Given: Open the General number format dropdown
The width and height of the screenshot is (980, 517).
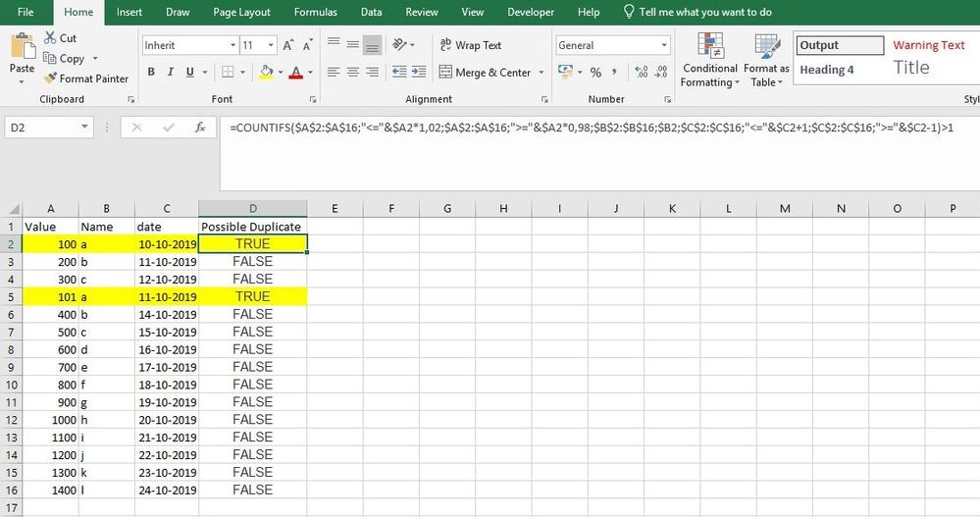Looking at the screenshot, I should pyautogui.click(x=664, y=45).
